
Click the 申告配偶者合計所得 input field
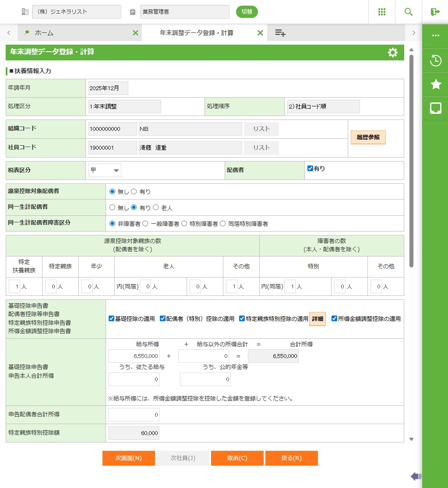coord(134,414)
